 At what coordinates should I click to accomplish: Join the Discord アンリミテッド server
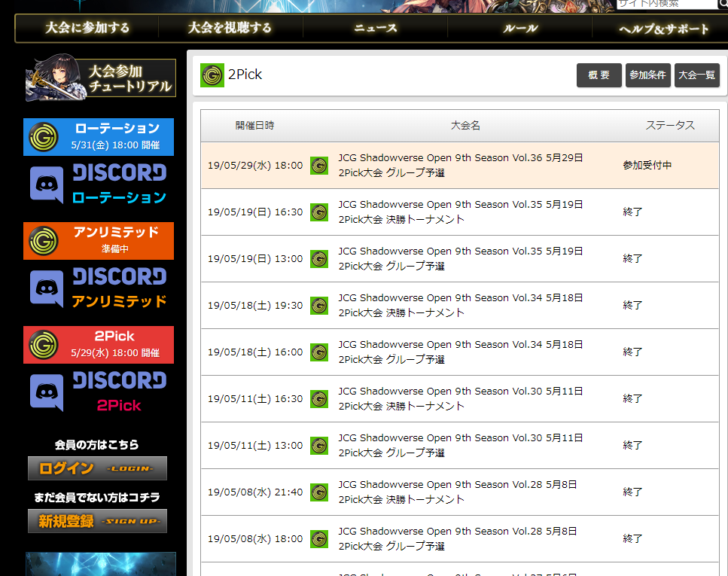coord(99,288)
